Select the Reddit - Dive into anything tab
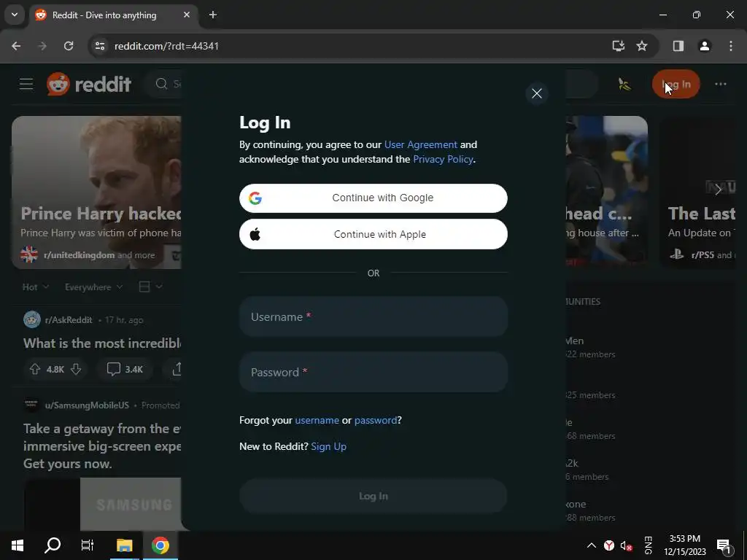The height and width of the screenshot is (560, 747). pos(105,15)
